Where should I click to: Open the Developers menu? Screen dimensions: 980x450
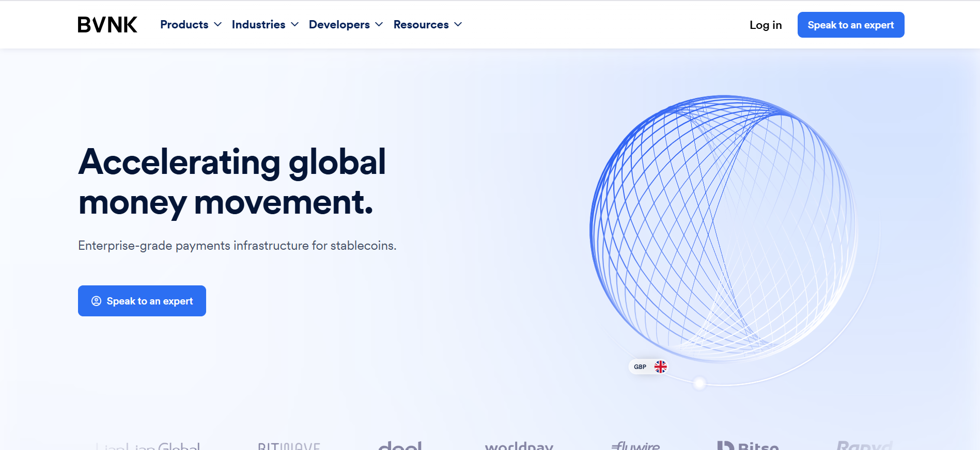346,25
